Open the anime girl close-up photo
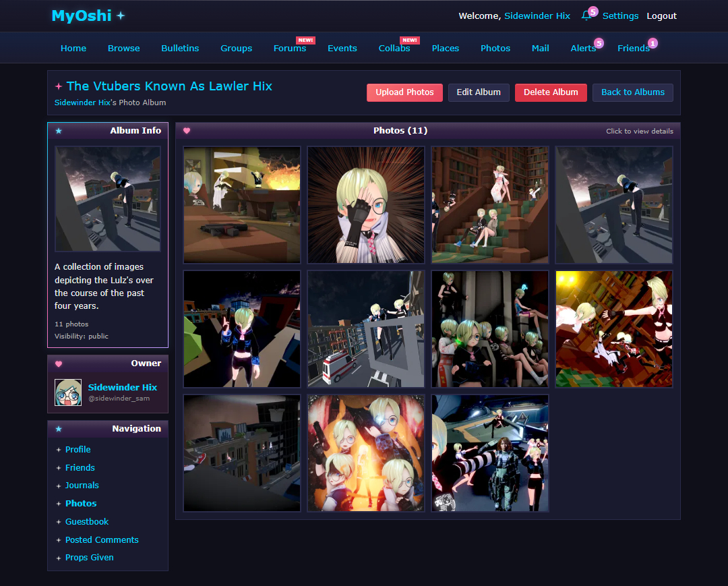 coord(366,205)
